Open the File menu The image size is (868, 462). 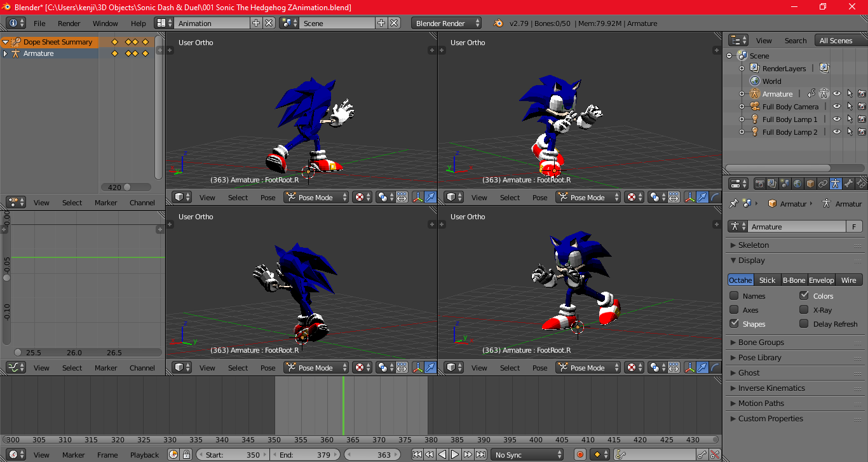[x=39, y=24]
